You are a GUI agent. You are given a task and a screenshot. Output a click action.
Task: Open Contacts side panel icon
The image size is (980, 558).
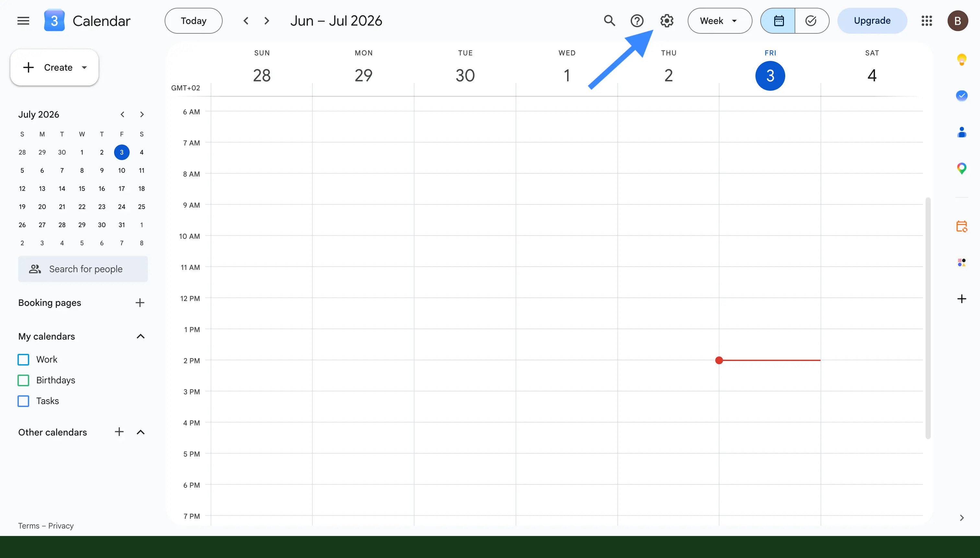pyautogui.click(x=962, y=132)
